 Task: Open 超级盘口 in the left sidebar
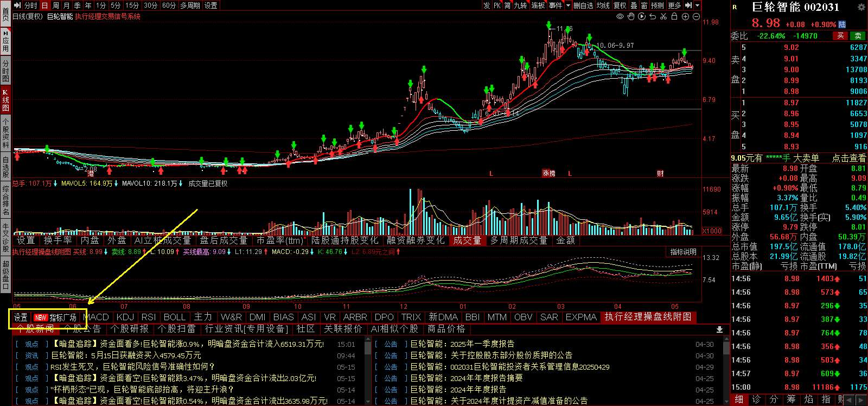pos(5,275)
